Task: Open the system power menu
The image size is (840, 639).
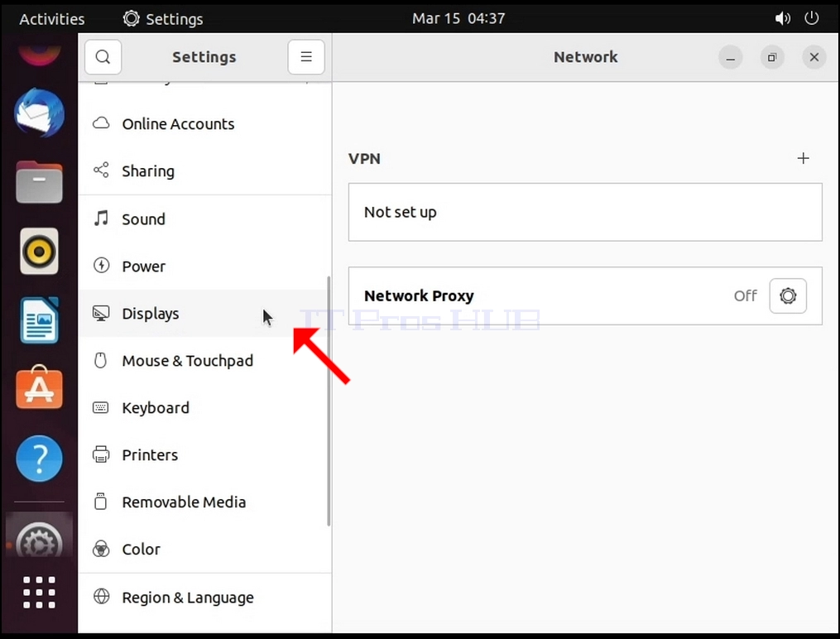Action: (x=812, y=18)
